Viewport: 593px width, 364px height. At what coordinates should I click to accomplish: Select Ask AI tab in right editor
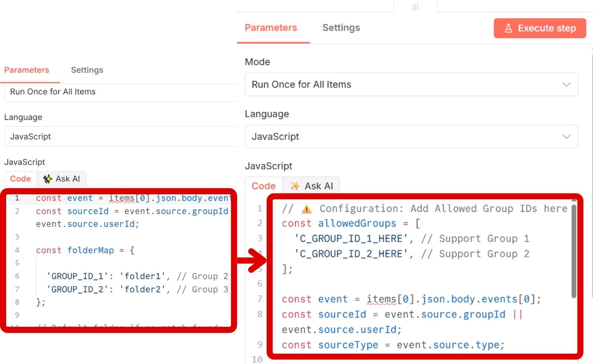(312, 186)
